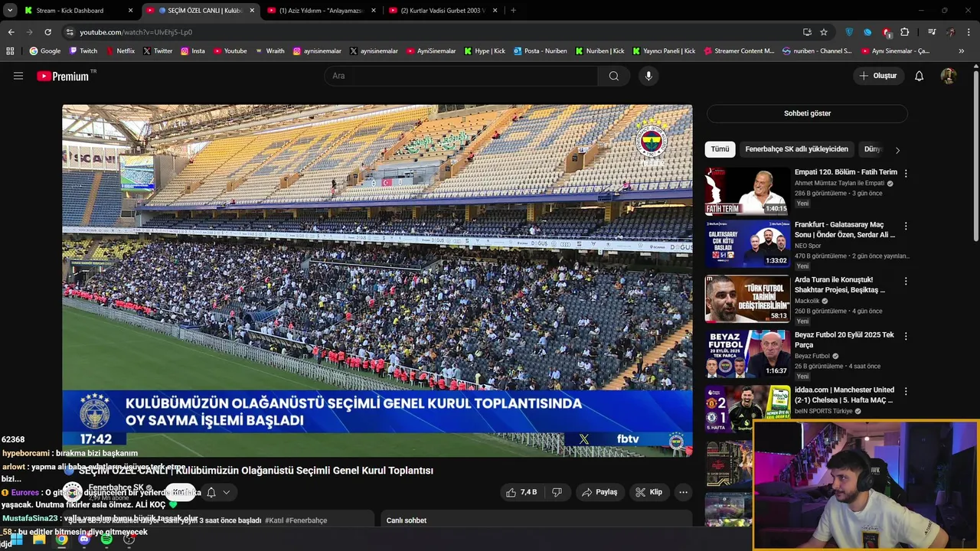
Task: Open iddaa.com Manchester United Chelsea video title
Action: [844, 395]
